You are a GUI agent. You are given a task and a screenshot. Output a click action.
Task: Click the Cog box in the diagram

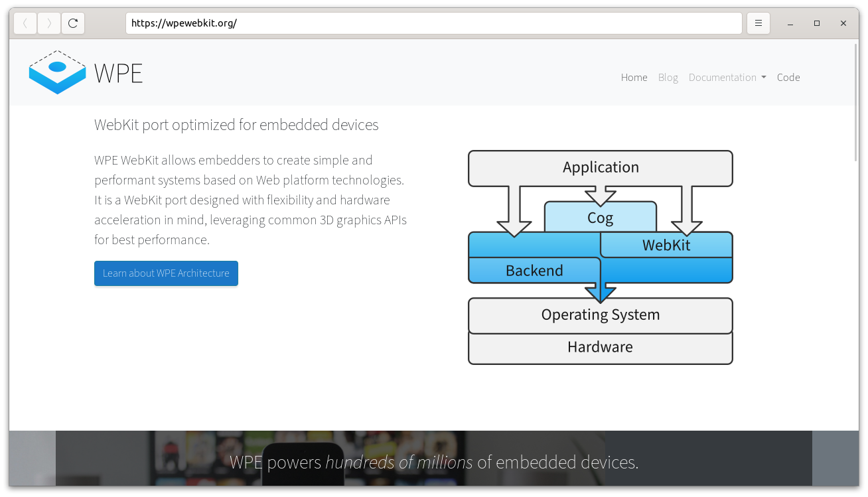tap(600, 217)
